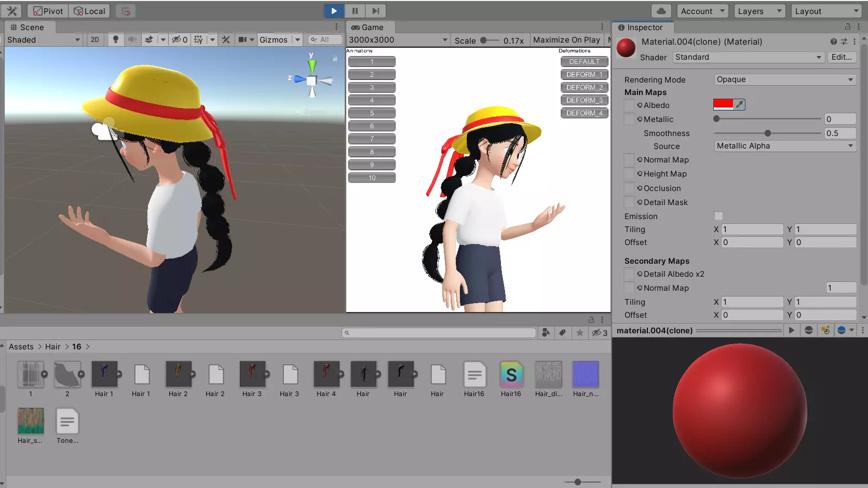Navigate to Assets in the breadcrumb
This screenshot has width=868, height=488.
pyautogui.click(x=21, y=346)
